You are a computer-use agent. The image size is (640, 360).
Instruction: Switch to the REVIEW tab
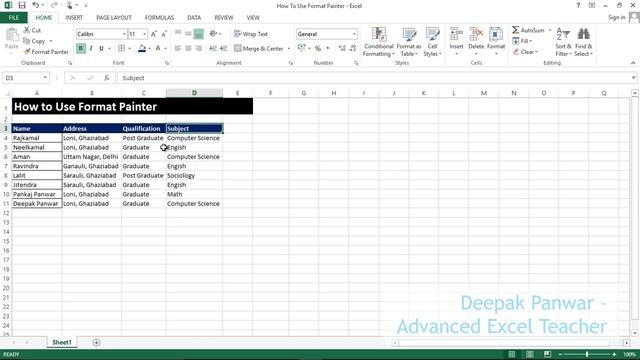(x=224, y=18)
